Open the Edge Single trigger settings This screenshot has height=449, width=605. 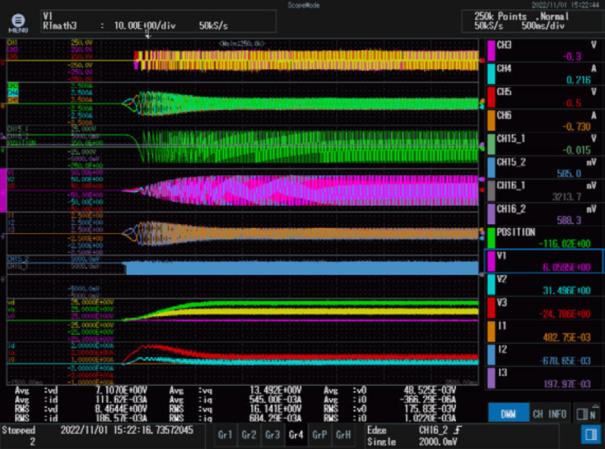[x=461, y=435]
